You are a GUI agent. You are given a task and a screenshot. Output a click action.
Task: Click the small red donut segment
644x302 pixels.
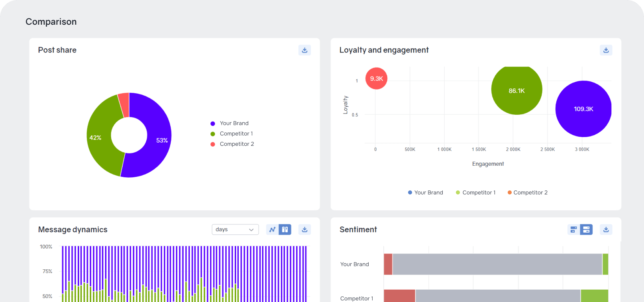coord(124,104)
